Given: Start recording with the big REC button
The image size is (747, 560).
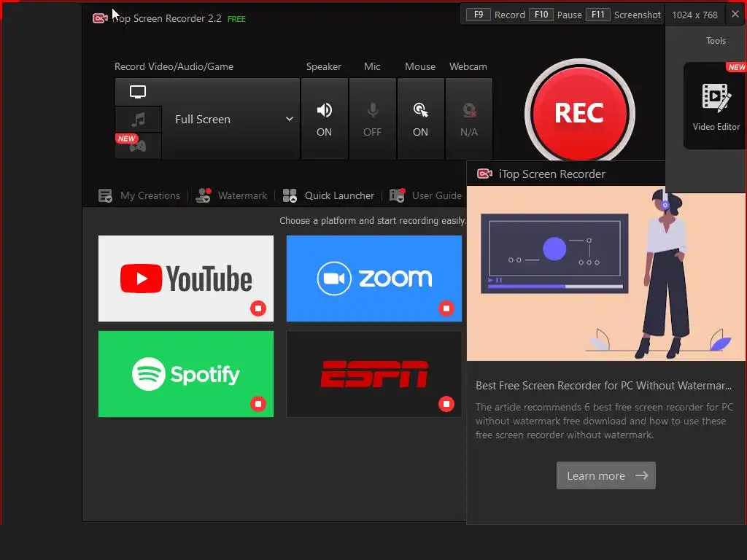Looking at the screenshot, I should [x=579, y=113].
